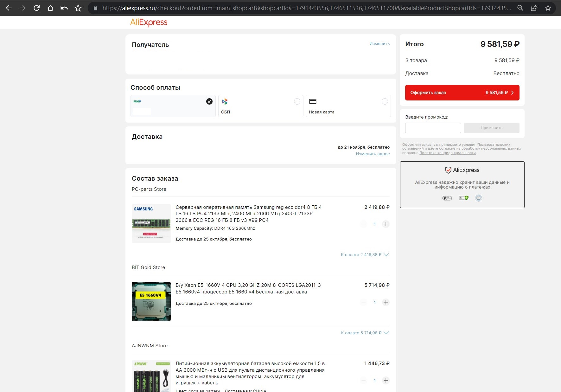Click 'Бесплатно' delivery cost in summary
The width and height of the screenshot is (561, 392).
click(506, 73)
